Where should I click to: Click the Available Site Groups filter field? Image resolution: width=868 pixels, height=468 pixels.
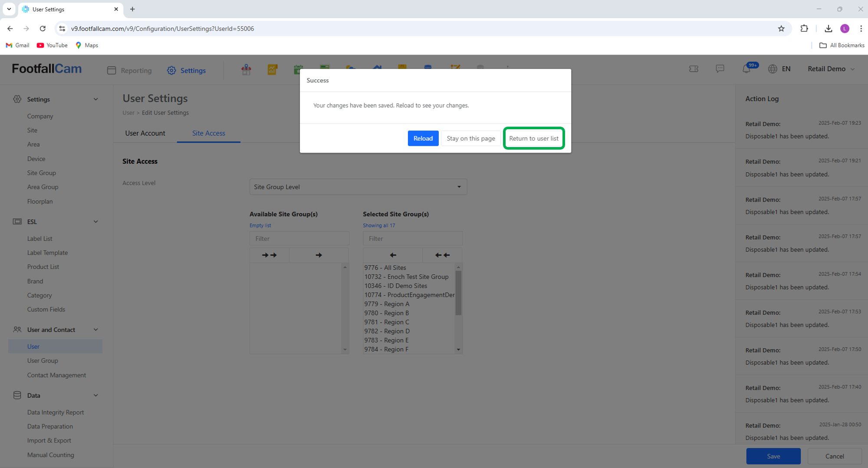click(299, 239)
